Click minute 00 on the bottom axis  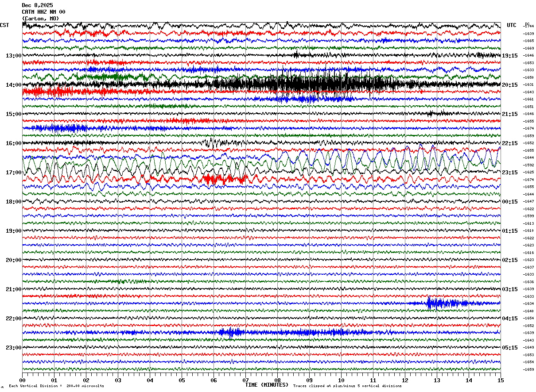pos(22,380)
